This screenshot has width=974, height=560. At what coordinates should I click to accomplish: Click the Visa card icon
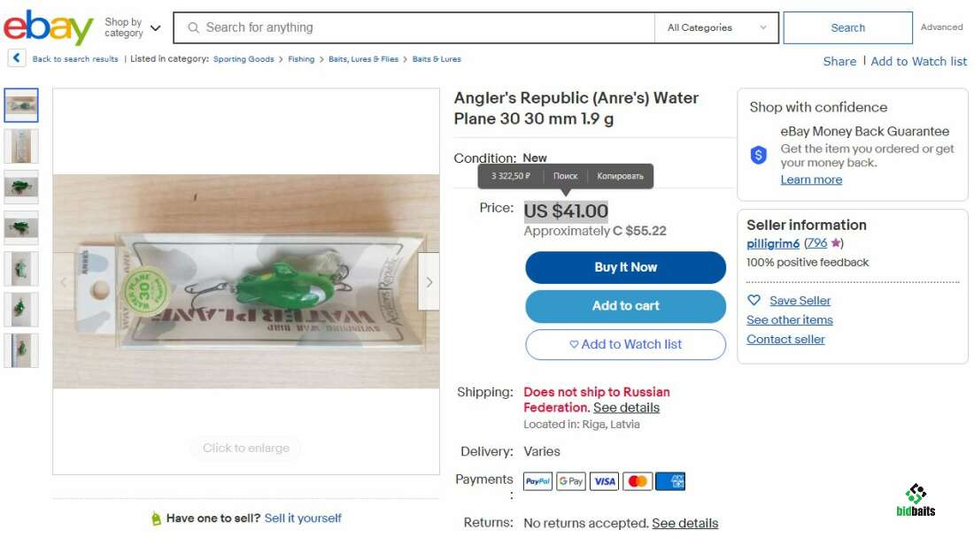(604, 481)
